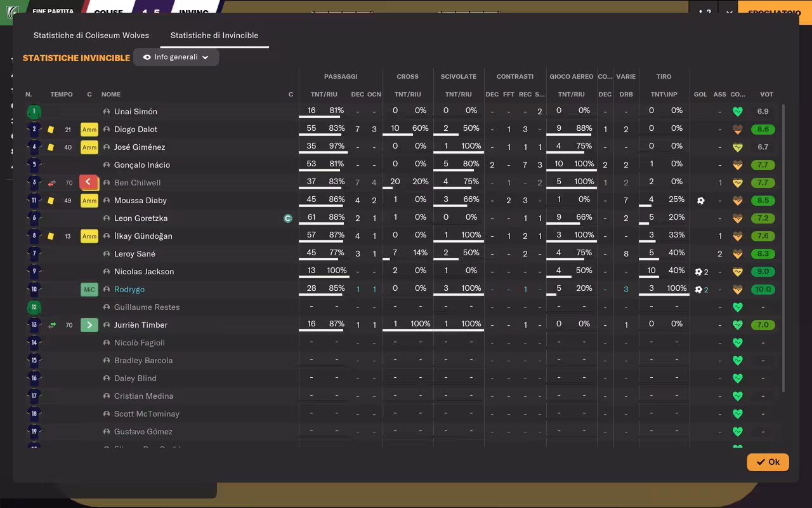Click Nicolas Jackson's goals ball icon
Image resolution: width=812 pixels, height=508 pixels.
pyautogui.click(x=698, y=272)
